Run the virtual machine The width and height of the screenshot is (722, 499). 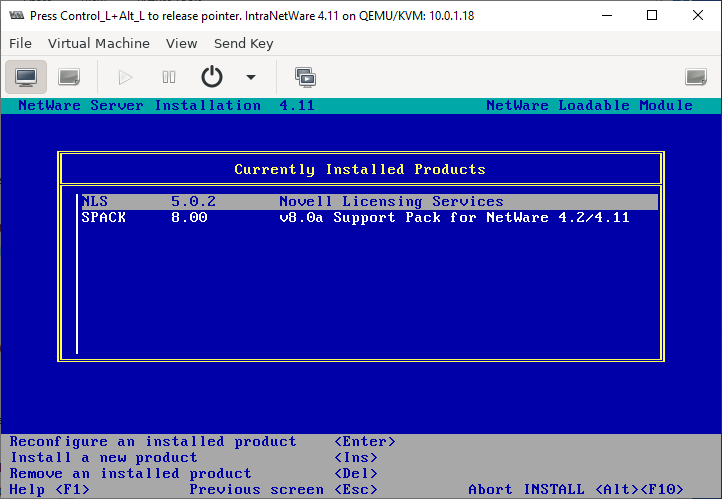coord(125,77)
